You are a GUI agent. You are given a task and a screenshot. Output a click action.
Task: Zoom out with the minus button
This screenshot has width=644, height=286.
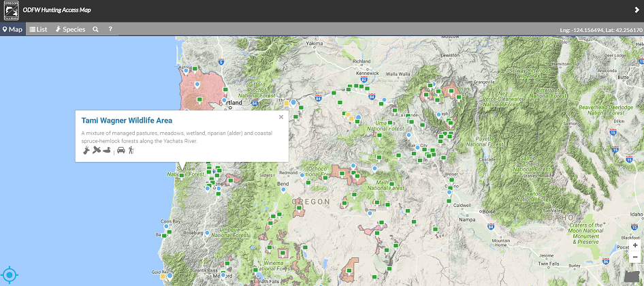pyautogui.click(x=635, y=257)
